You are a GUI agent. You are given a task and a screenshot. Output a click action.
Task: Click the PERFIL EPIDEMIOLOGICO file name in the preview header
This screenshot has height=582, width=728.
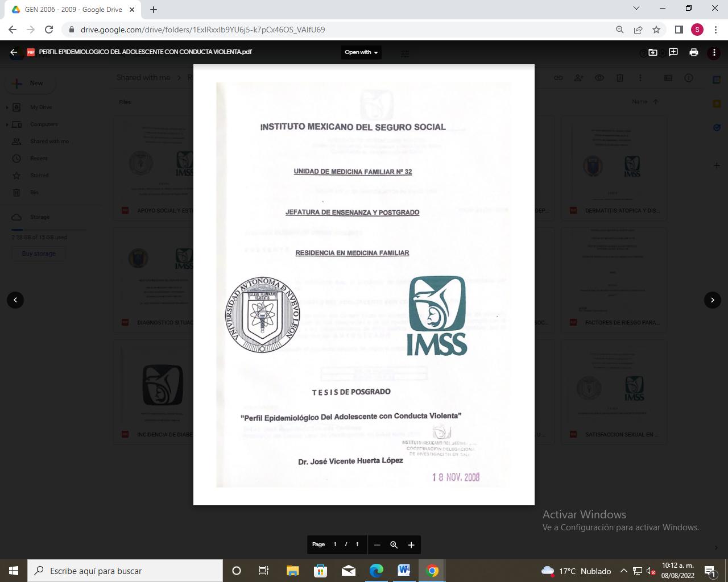coord(145,52)
